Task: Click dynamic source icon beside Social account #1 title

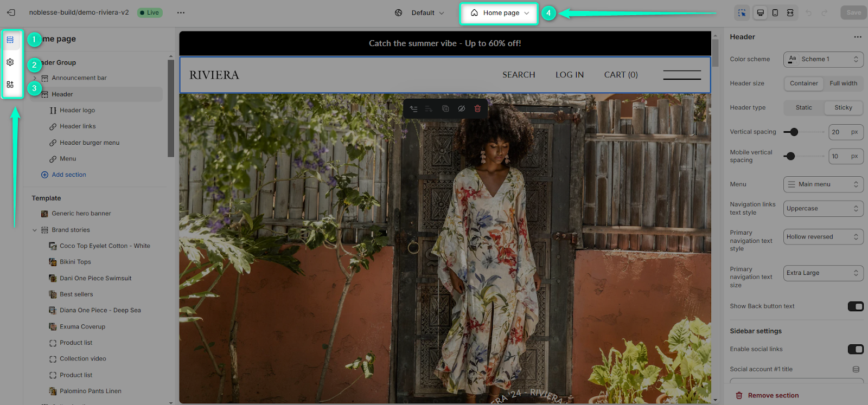Action: coord(856,369)
